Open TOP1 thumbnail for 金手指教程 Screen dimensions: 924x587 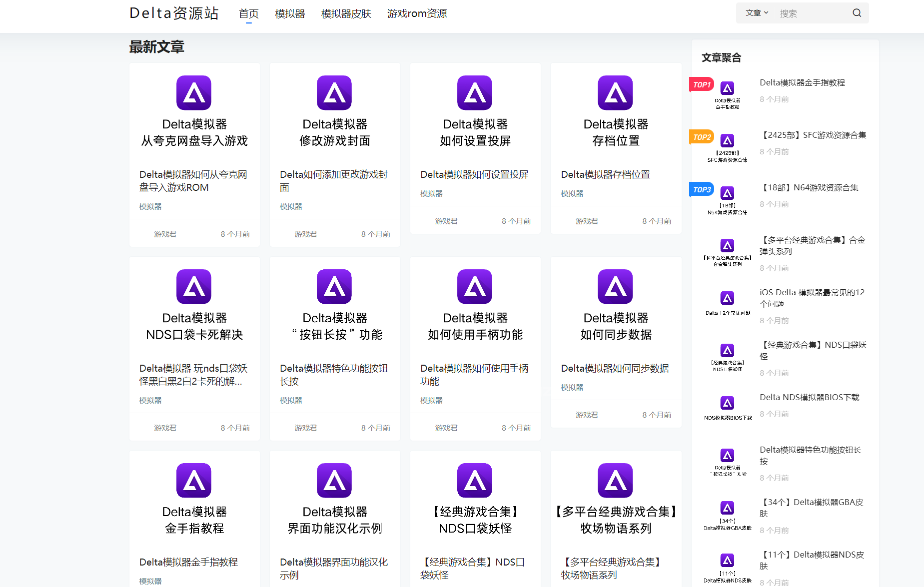[x=727, y=94]
